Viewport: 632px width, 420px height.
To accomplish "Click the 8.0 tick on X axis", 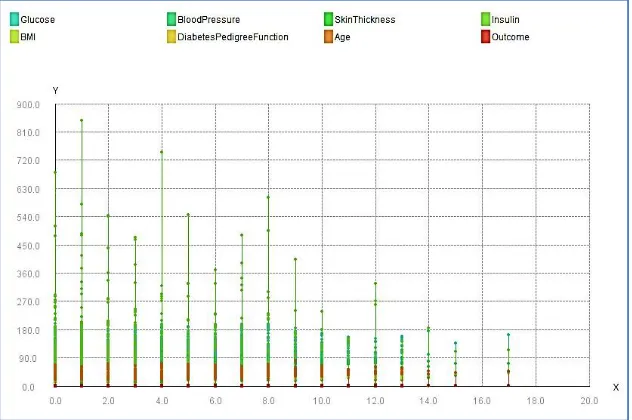I will 268,401.
